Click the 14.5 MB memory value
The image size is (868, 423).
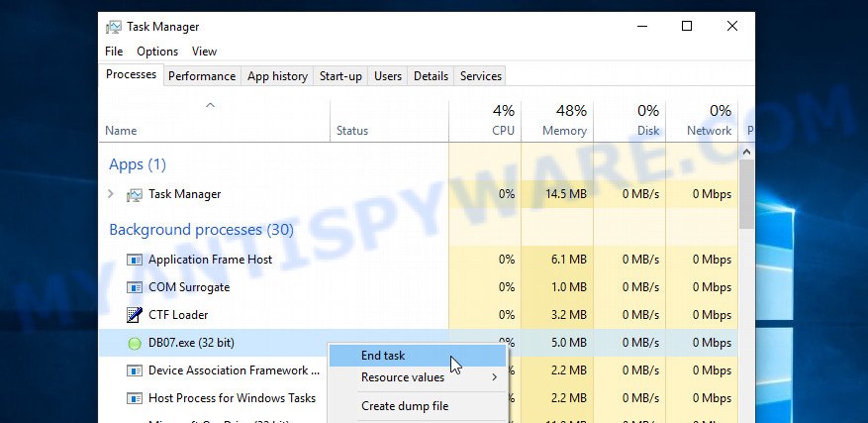point(565,194)
